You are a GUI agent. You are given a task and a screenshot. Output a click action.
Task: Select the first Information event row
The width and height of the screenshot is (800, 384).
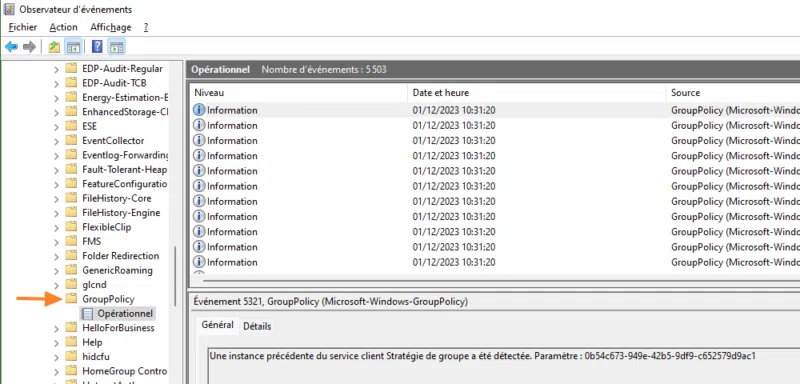pyautogui.click(x=495, y=110)
